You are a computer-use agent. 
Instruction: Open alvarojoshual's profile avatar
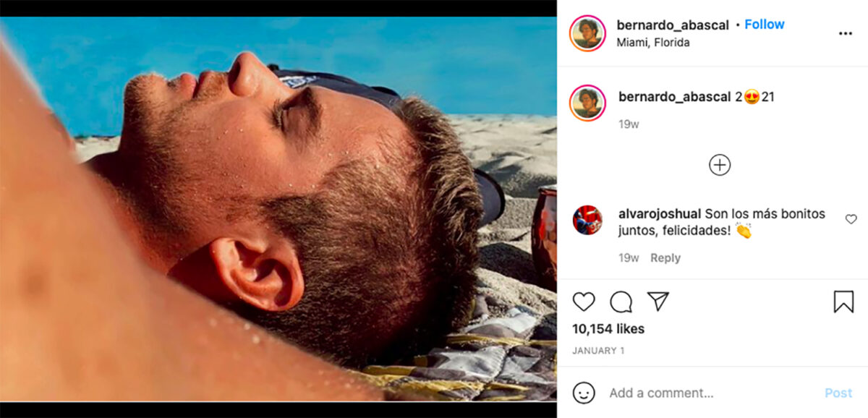coord(587,220)
